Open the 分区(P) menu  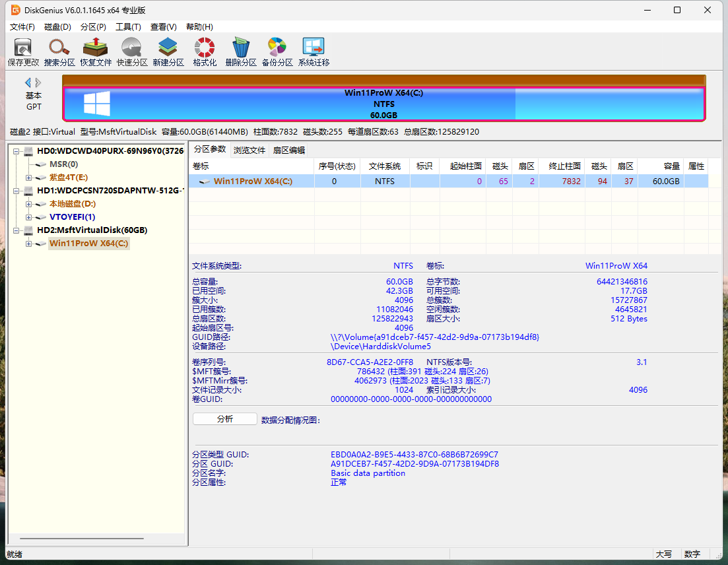[93, 27]
